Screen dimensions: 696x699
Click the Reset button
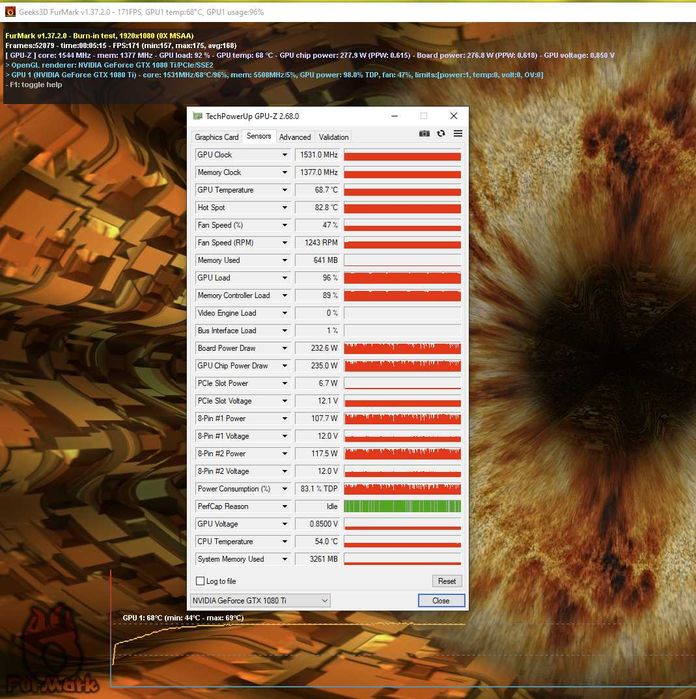(447, 581)
